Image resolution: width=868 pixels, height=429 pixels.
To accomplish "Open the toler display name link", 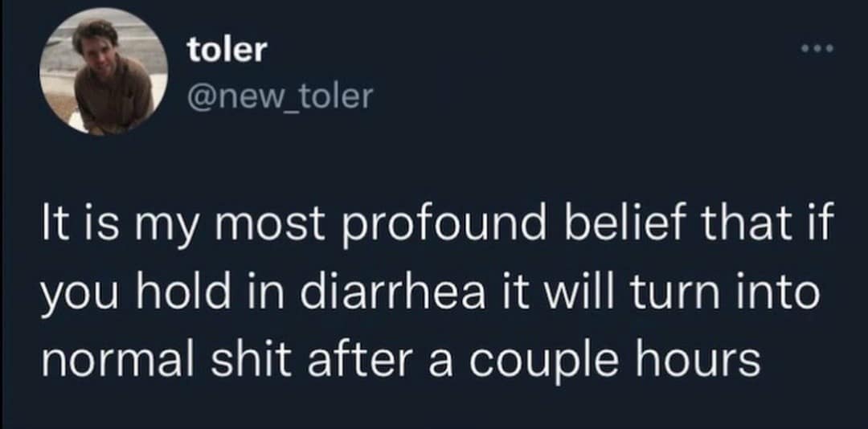I will [226, 50].
